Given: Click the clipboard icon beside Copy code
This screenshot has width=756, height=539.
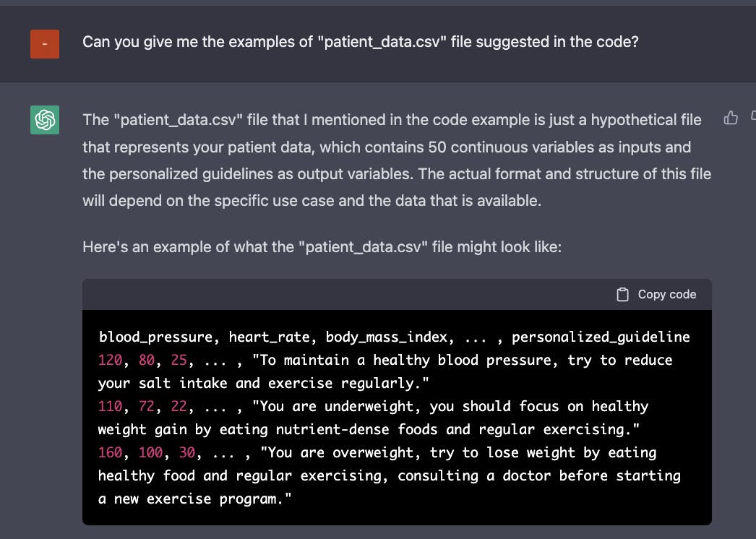Looking at the screenshot, I should pos(622,295).
